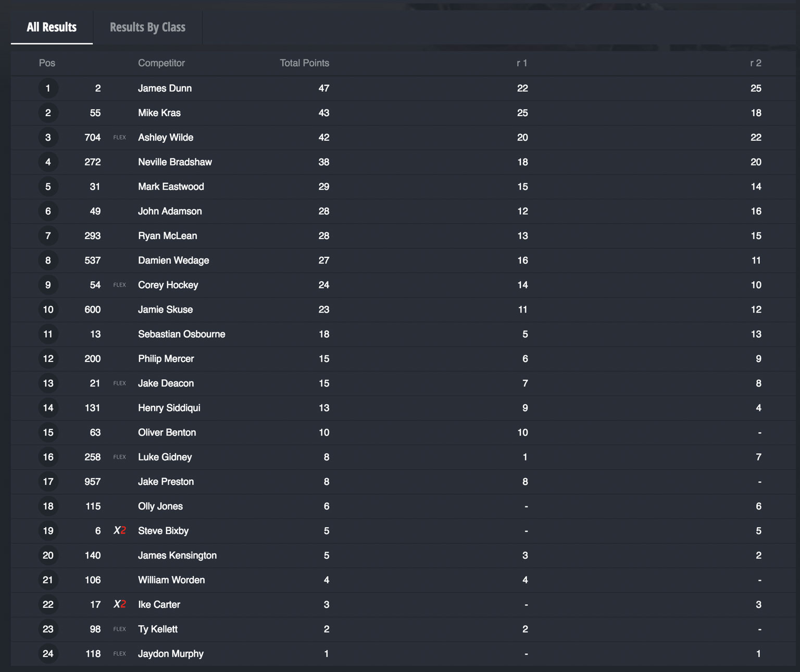Screen dimensions: 800x672
Task: Click the position 1 circle badge
Action: click(48, 88)
